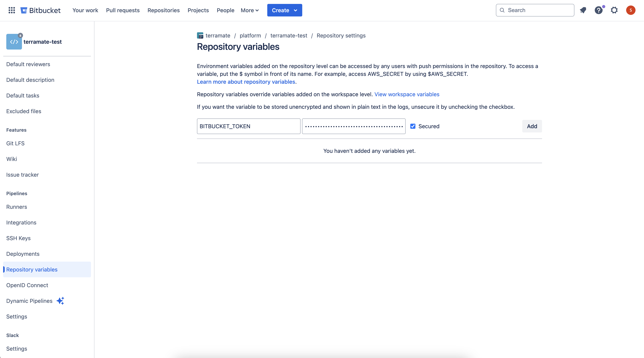Open the help menu
The image size is (644, 358).
(599, 10)
